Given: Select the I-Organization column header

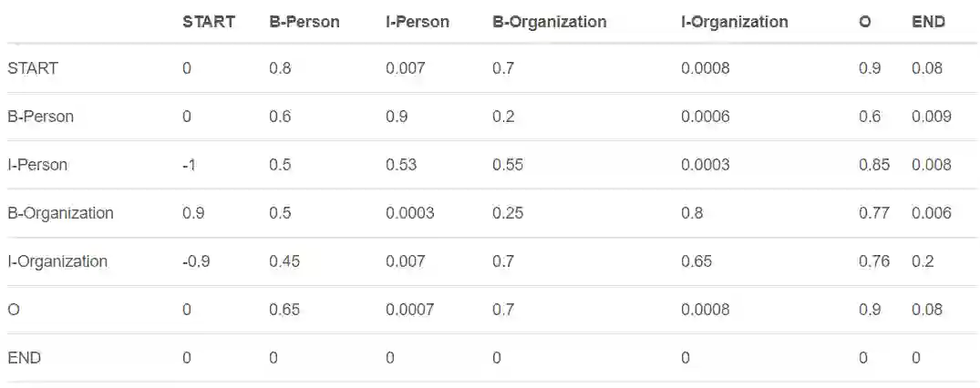Looking at the screenshot, I should [734, 22].
